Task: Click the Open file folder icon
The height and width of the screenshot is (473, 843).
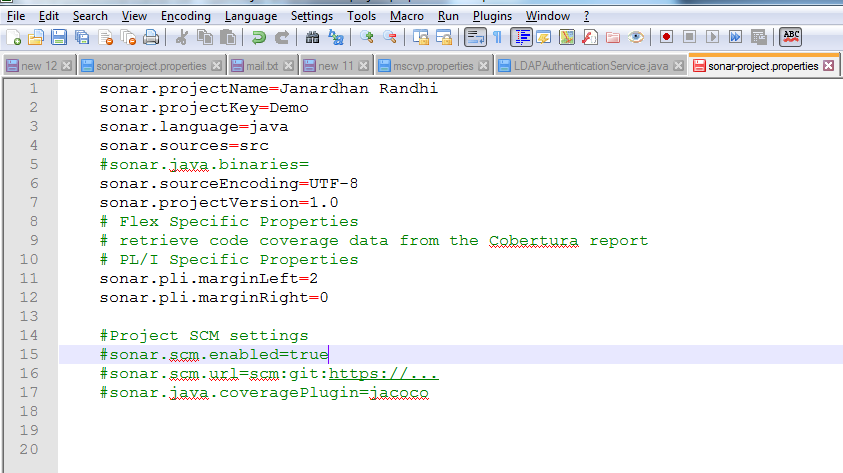Action: (36, 37)
